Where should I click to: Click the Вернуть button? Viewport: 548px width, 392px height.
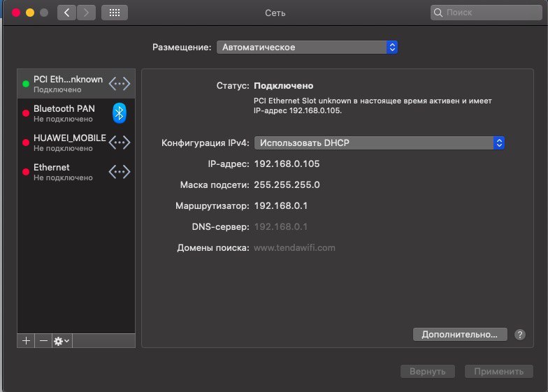pyautogui.click(x=428, y=371)
